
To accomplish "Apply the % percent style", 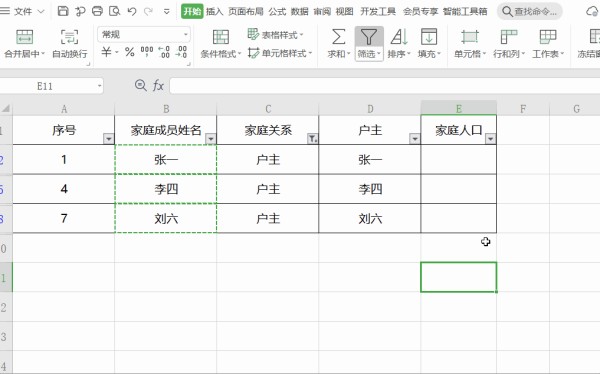I will click(x=130, y=51).
